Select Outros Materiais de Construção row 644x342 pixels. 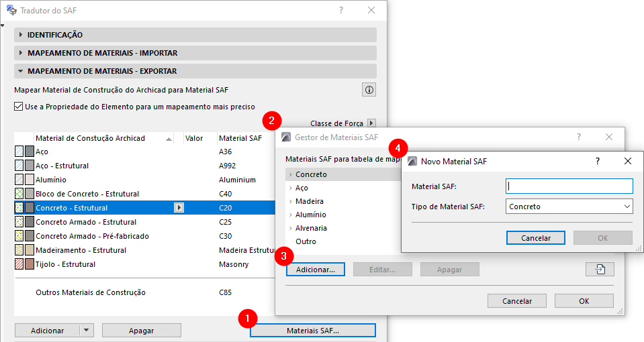click(x=144, y=292)
